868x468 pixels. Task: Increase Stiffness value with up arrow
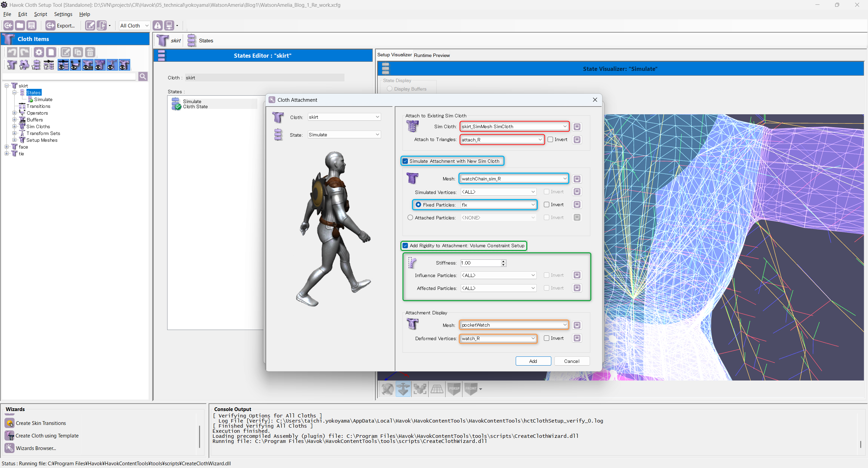click(504, 261)
